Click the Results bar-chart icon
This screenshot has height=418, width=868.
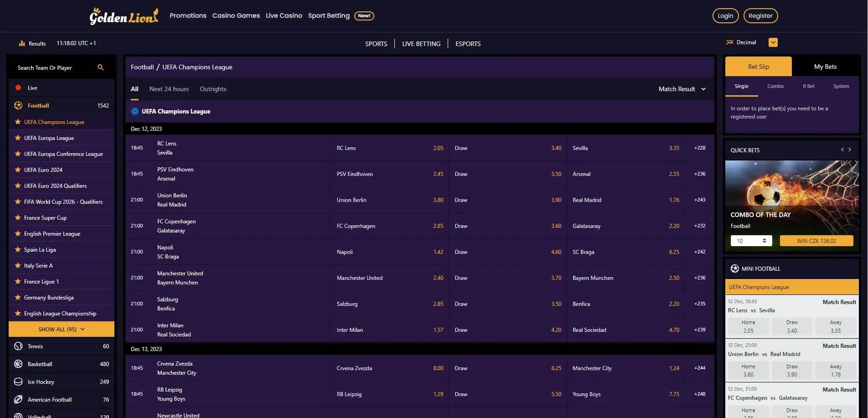pos(22,43)
